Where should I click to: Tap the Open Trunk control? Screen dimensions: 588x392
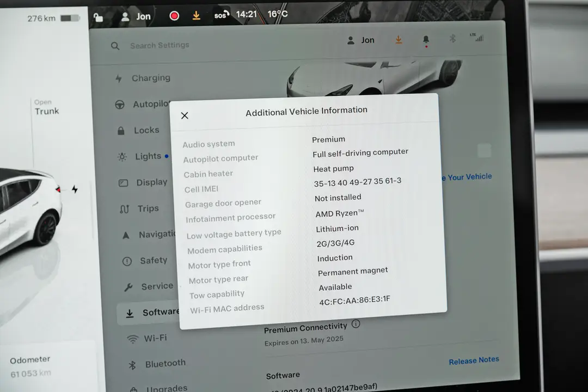tap(46, 107)
